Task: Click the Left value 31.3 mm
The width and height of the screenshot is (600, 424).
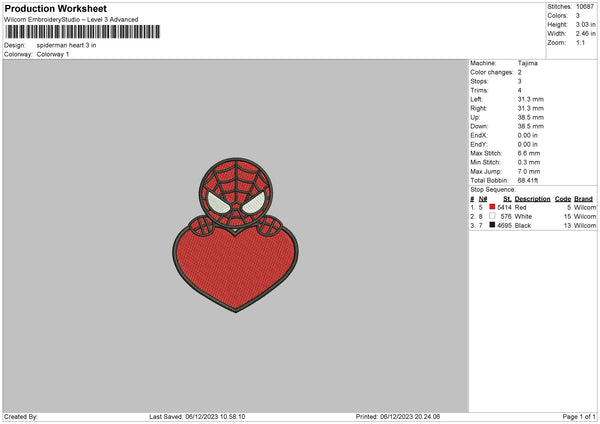Action: 531,99
